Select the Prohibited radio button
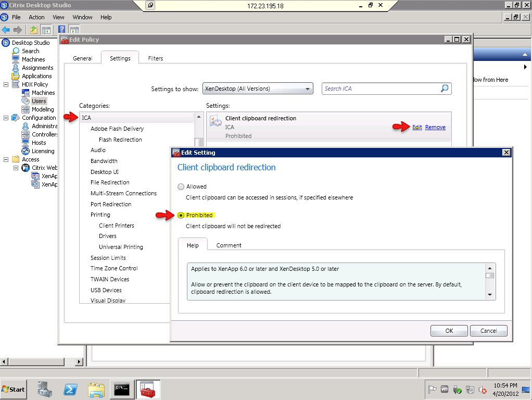Viewport: 532px width, 400px height. click(181, 215)
